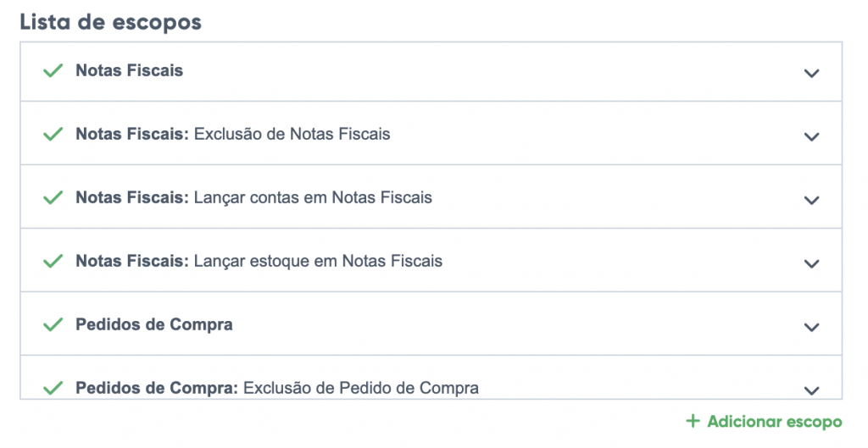Click the plus icon next to Adicionar escopo
Image resolution: width=868 pixels, height=448 pixels.
[x=693, y=421]
